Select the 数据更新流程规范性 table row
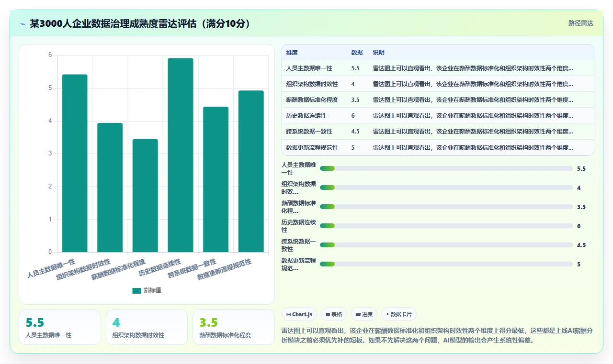 coord(438,147)
